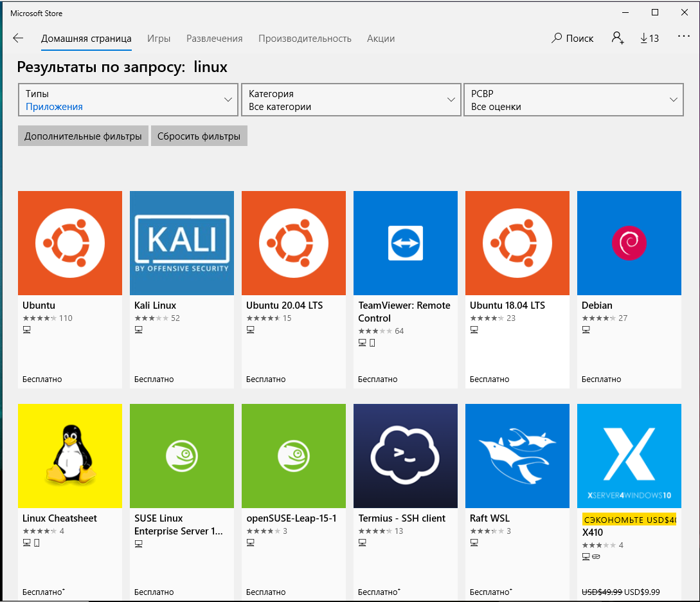Image resolution: width=700 pixels, height=602 pixels.
Task: Open downloads and updates (13)
Action: (x=650, y=39)
